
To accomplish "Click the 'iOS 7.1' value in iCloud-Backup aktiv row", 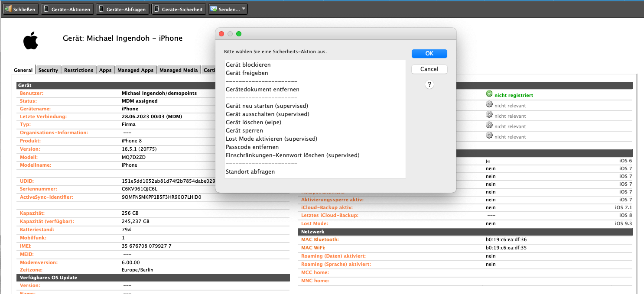I will 624,207.
